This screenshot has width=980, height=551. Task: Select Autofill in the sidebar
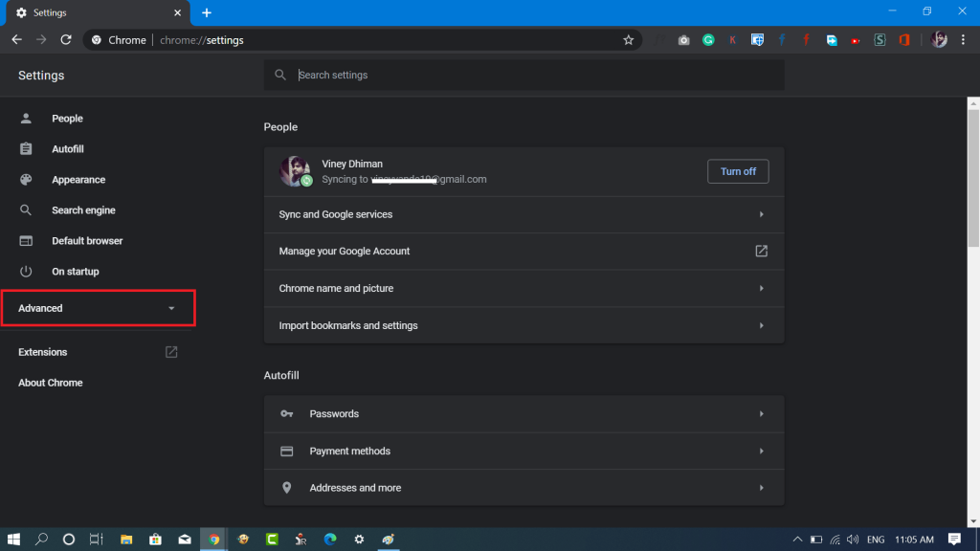[x=68, y=148]
